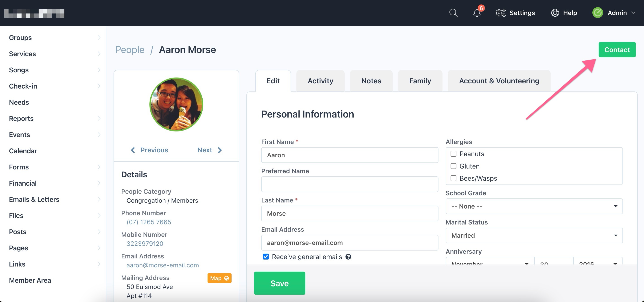Open the School Grade dropdown
This screenshot has height=302, width=644.
click(534, 206)
